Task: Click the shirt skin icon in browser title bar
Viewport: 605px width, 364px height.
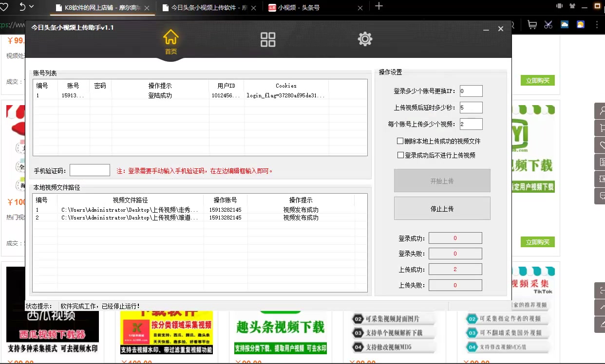Action: (573, 6)
